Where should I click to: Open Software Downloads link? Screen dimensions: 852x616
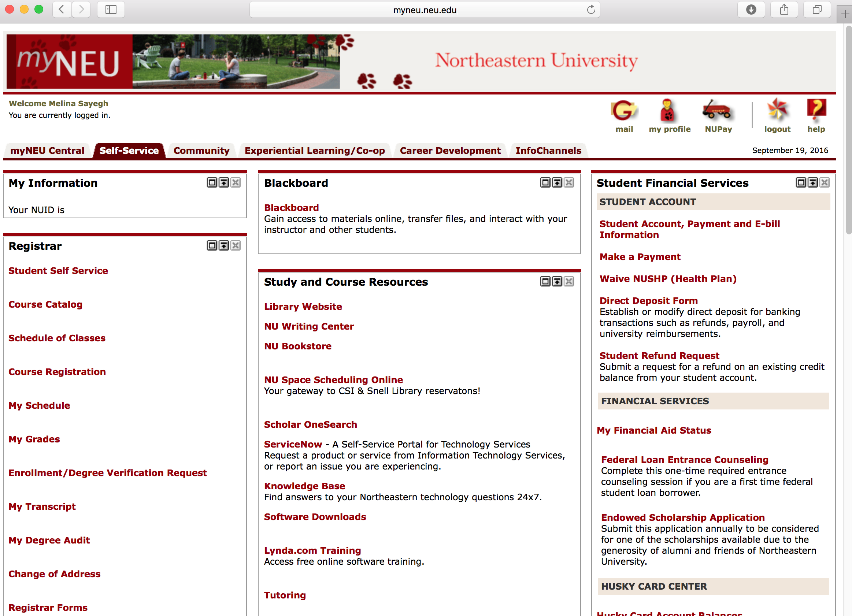315,517
